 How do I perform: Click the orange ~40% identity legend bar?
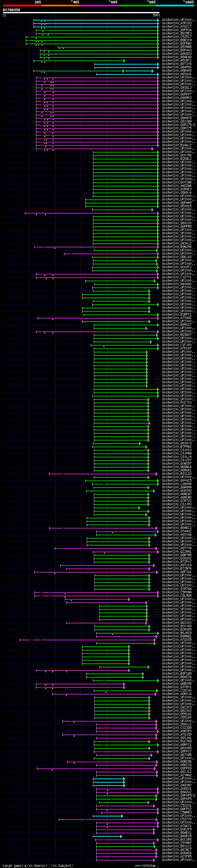(x=60, y=6)
